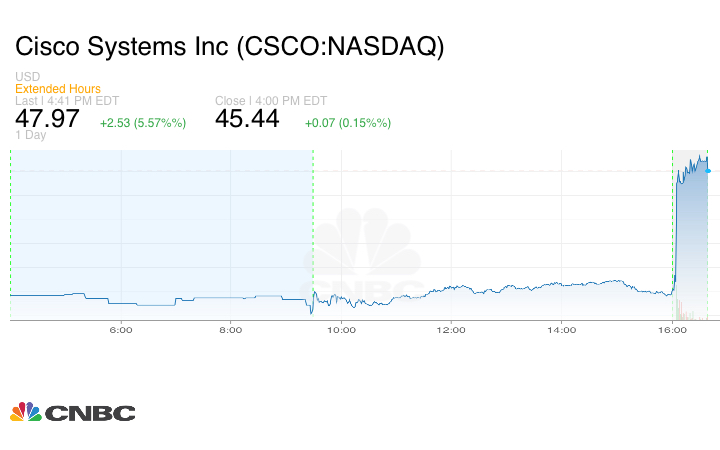Click the CNBC peacock logo at bottom left
The image size is (720, 450).
tap(72, 412)
